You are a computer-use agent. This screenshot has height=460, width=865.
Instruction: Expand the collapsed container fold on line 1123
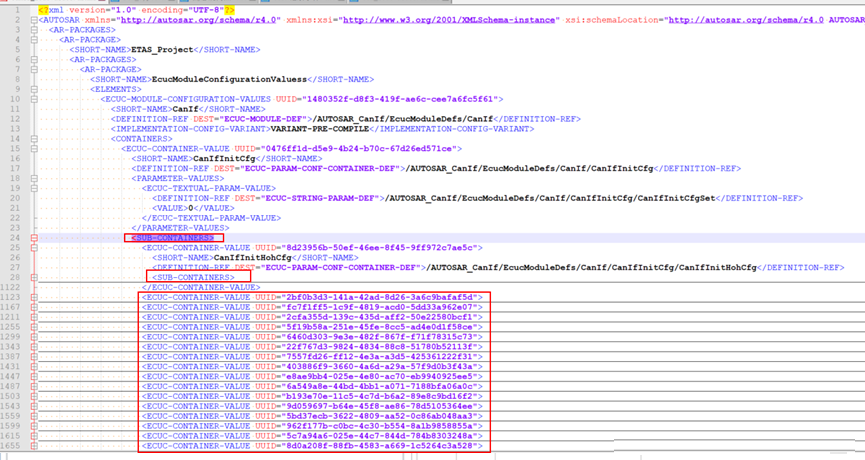32,297
